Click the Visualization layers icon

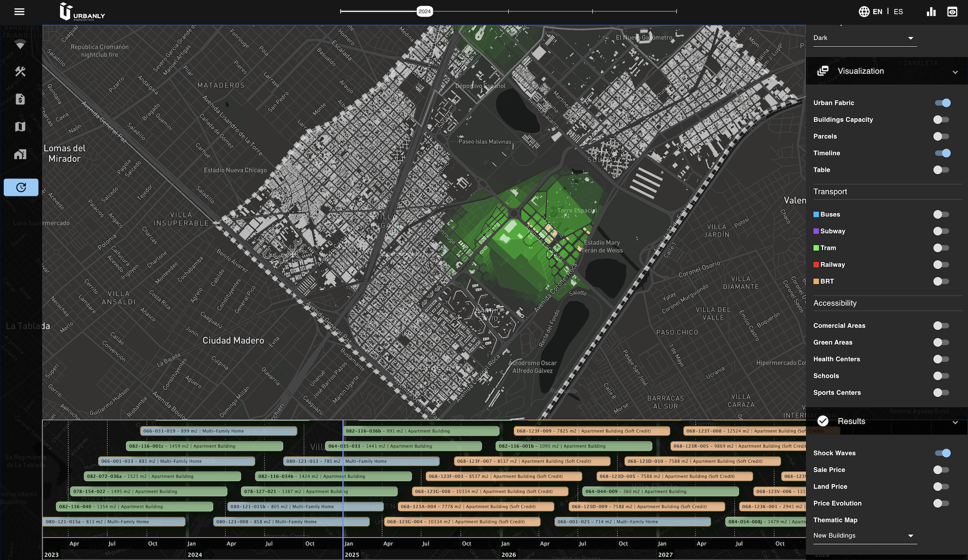(x=823, y=71)
